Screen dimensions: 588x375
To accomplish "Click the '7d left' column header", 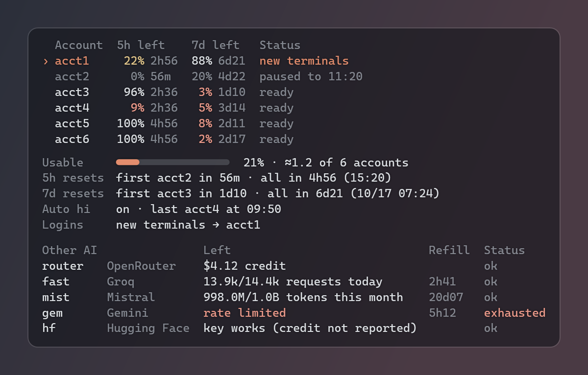I will 216,46.
